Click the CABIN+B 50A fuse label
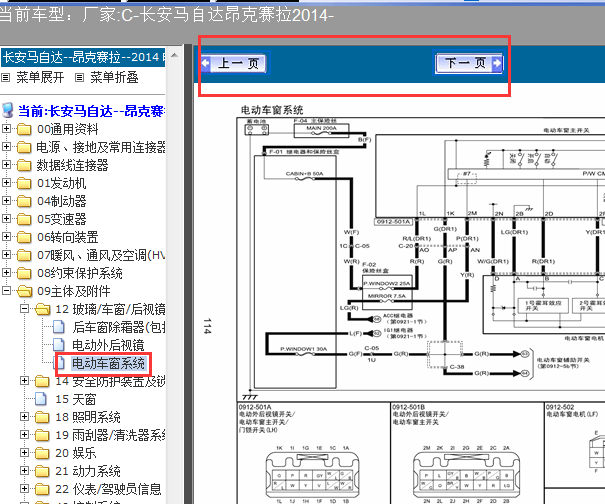Viewport: 605px width, 504px height. click(x=304, y=174)
